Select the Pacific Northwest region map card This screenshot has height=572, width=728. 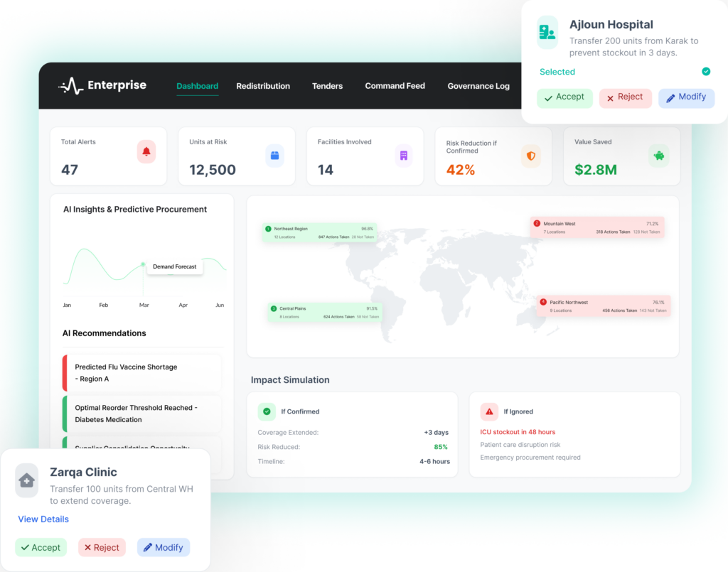click(x=604, y=306)
